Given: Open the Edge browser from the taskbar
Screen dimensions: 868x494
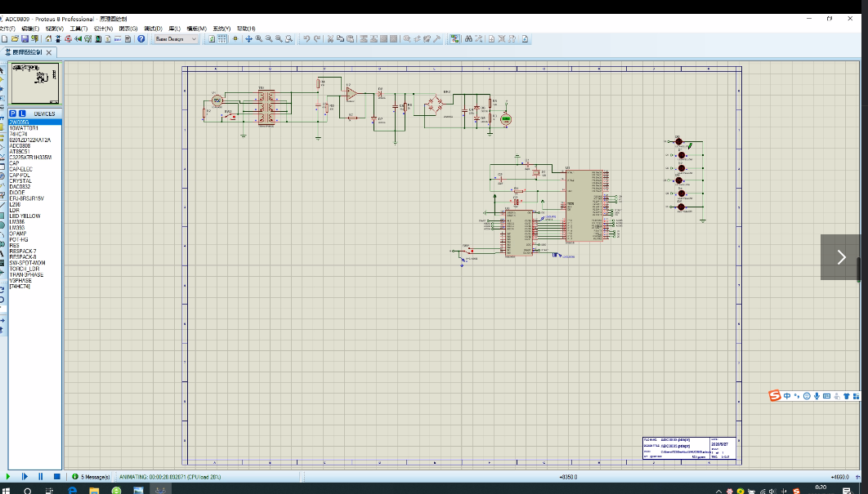Looking at the screenshot, I should (72, 490).
